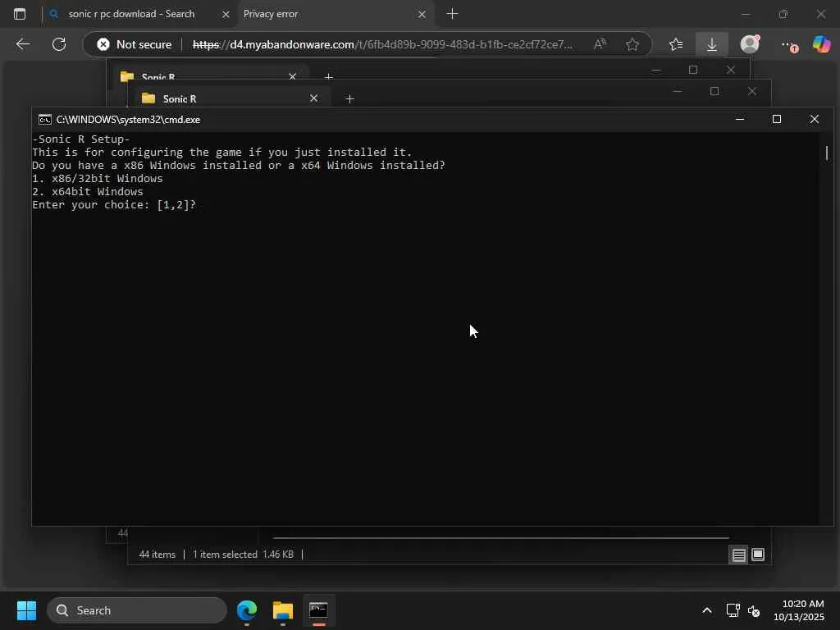This screenshot has width=840, height=630.
Task: Click the myabandonware URL address bar
Action: pos(382,44)
